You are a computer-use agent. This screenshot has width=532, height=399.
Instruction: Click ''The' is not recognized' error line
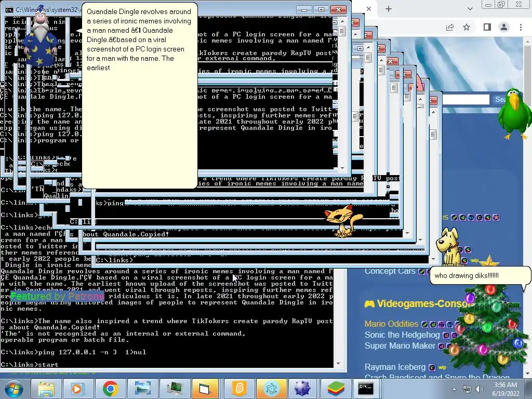[123, 334]
